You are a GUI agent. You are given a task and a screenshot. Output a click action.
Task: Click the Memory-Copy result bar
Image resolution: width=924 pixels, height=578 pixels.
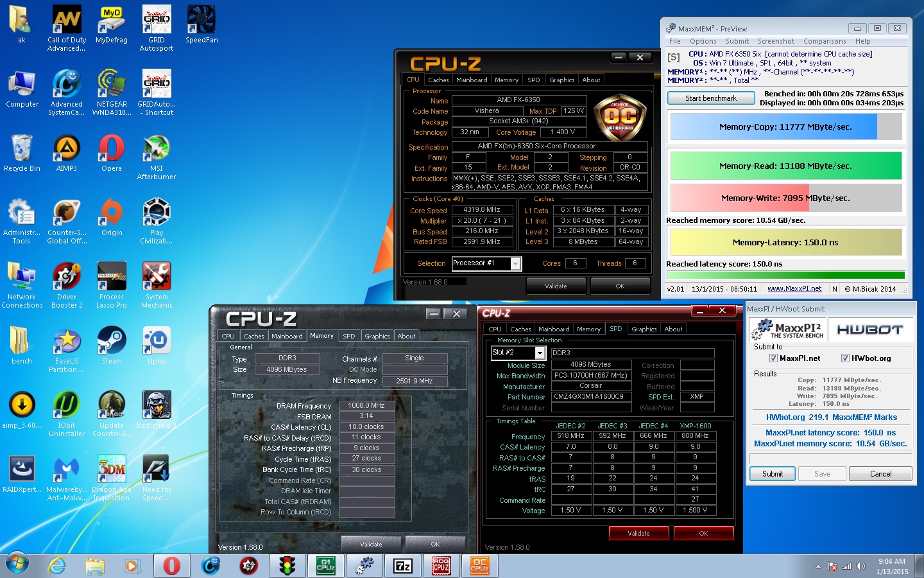tap(786, 127)
